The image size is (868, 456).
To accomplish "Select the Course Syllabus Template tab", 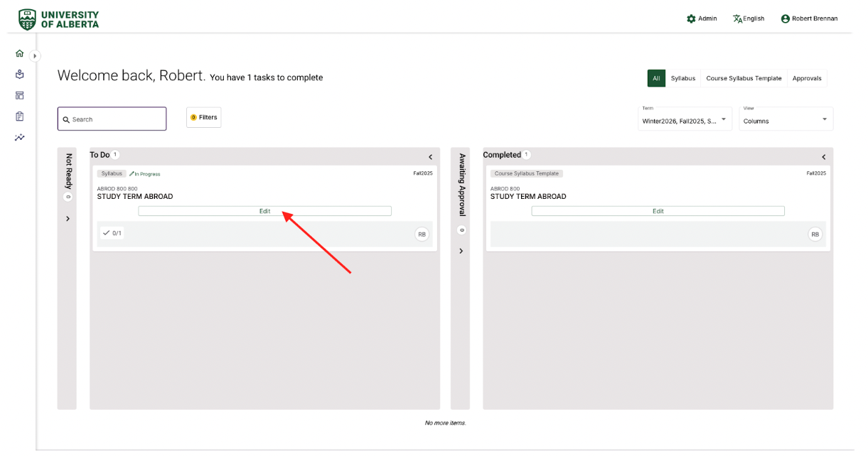I will click(744, 78).
